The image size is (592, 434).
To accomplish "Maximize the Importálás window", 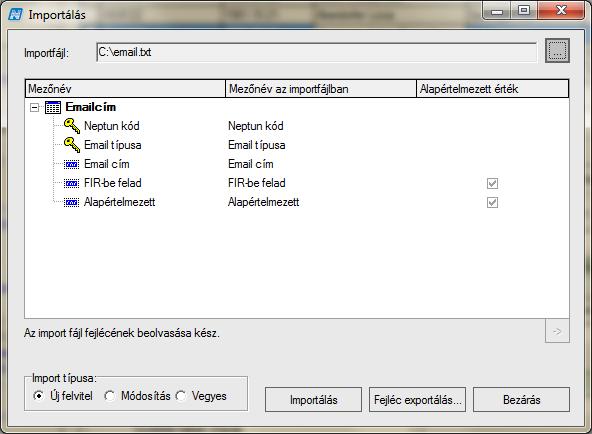I will click(524, 11).
